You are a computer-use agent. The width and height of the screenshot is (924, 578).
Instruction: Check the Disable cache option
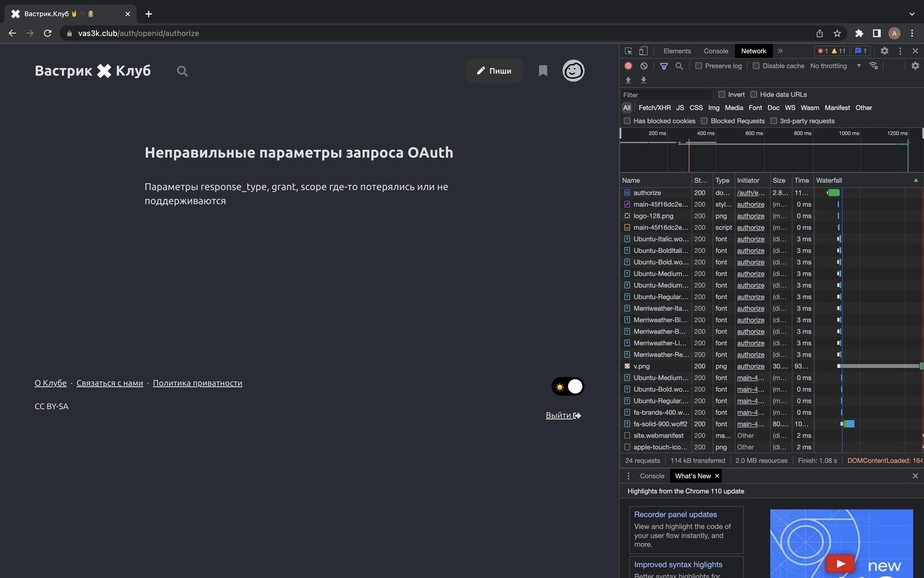[756, 66]
